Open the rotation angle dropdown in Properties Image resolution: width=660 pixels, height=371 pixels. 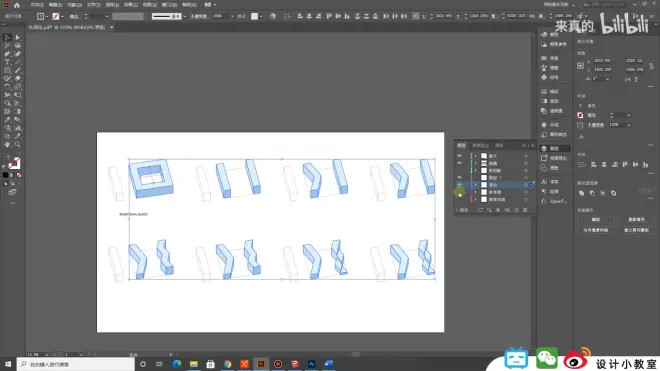point(607,79)
